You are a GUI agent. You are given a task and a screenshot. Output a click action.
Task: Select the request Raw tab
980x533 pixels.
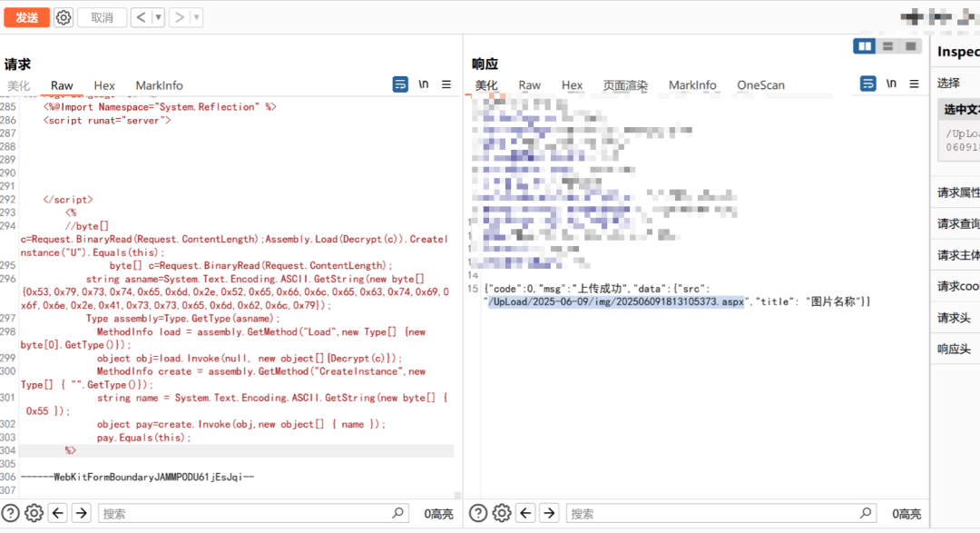[x=62, y=85]
